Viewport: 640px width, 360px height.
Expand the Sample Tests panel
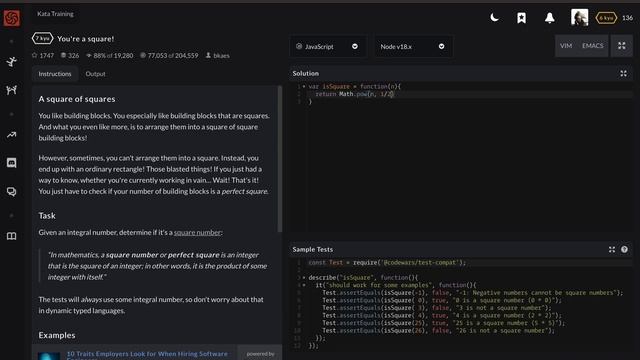pos(611,249)
